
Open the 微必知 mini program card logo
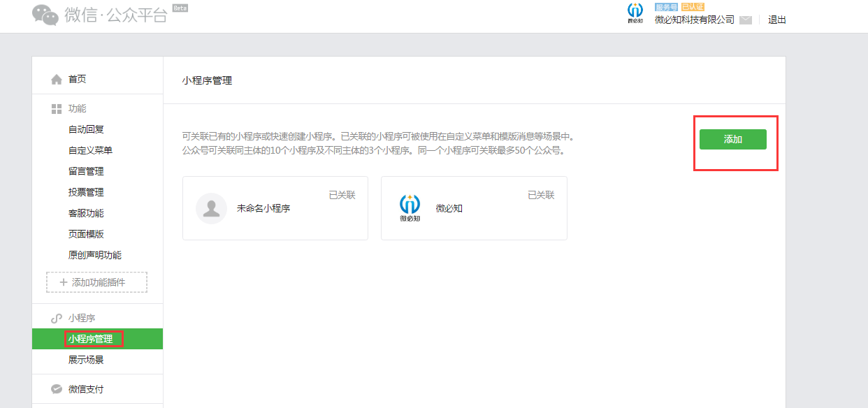[x=410, y=207]
